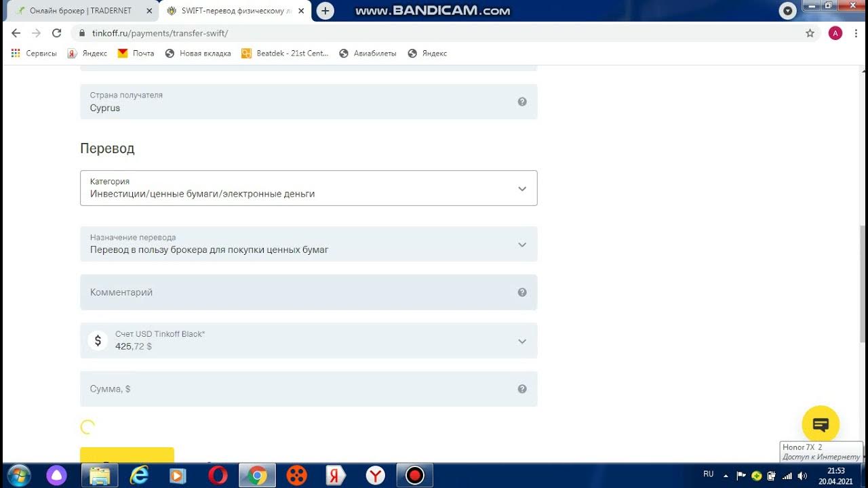Show help for Комментарий field

click(x=522, y=292)
